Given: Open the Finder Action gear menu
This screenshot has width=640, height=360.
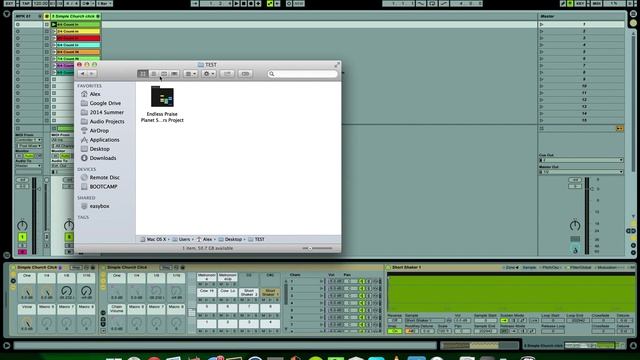Looking at the screenshot, I should 209,74.
